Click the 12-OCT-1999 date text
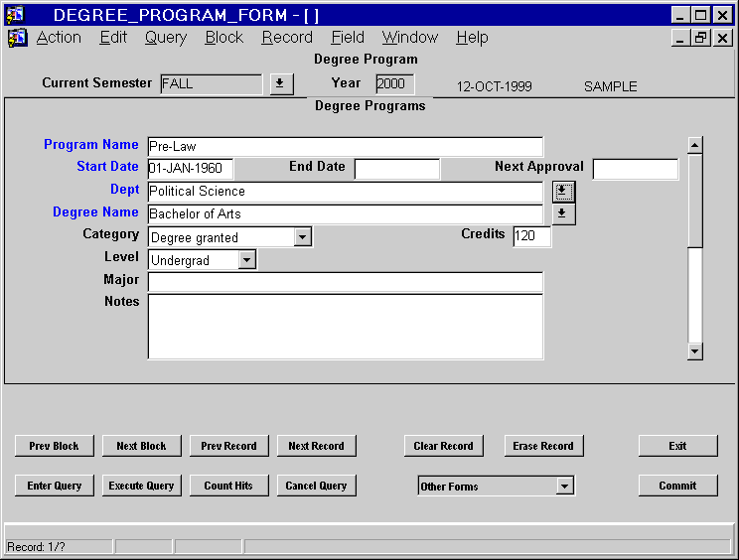739x560 pixels. [x=494, y=86]
